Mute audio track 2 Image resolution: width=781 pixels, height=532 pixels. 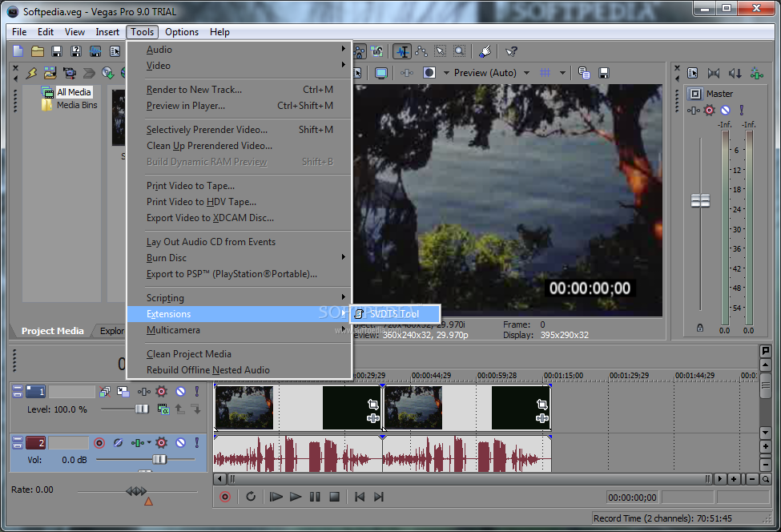pyautogui.click(x=181, y=443)
